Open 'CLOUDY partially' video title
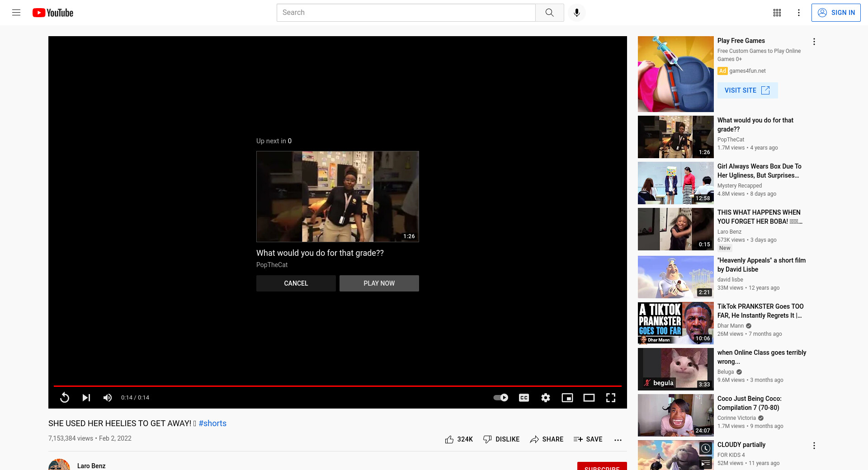 pyautogui.click(x=741, y=445)
